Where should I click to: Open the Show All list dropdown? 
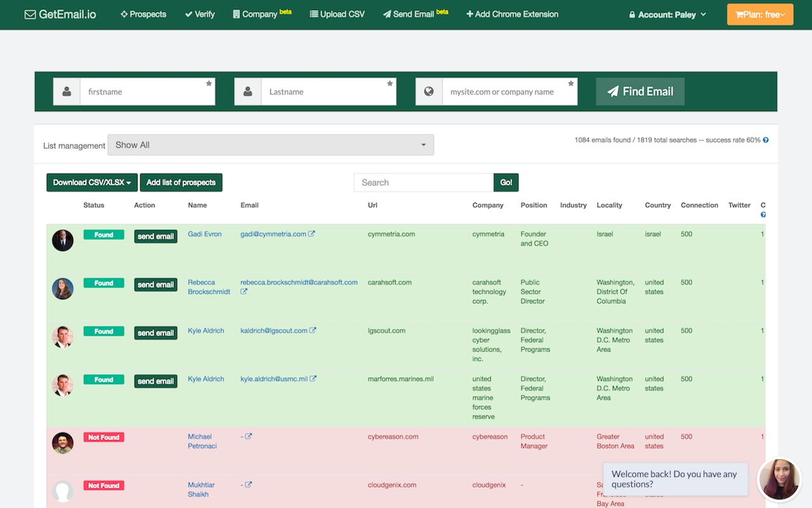click(271, 145)
